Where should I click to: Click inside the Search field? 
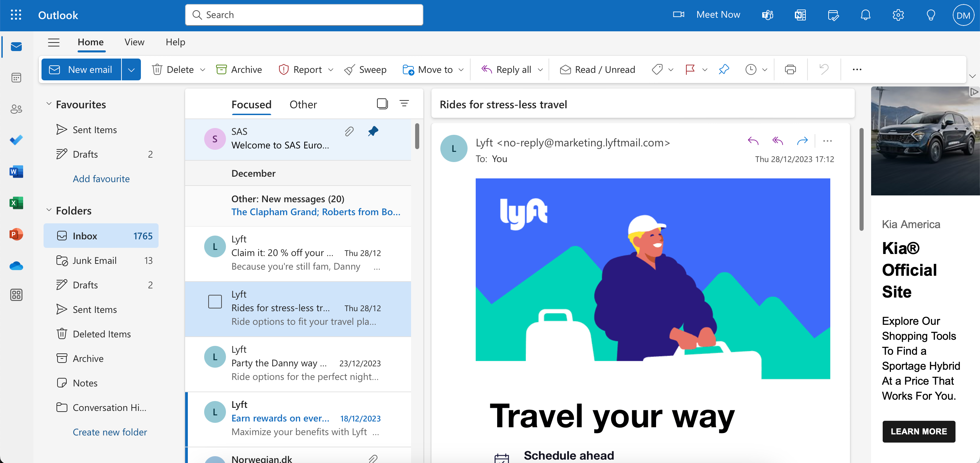tap(304, 14)
